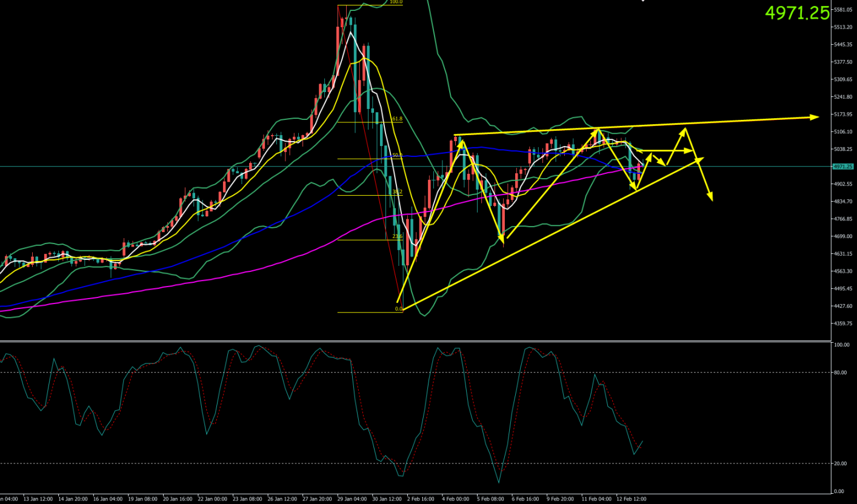The image size is (857, 504).
Task: Select the 4359.75 price axis label
Action: click(843, 323)
